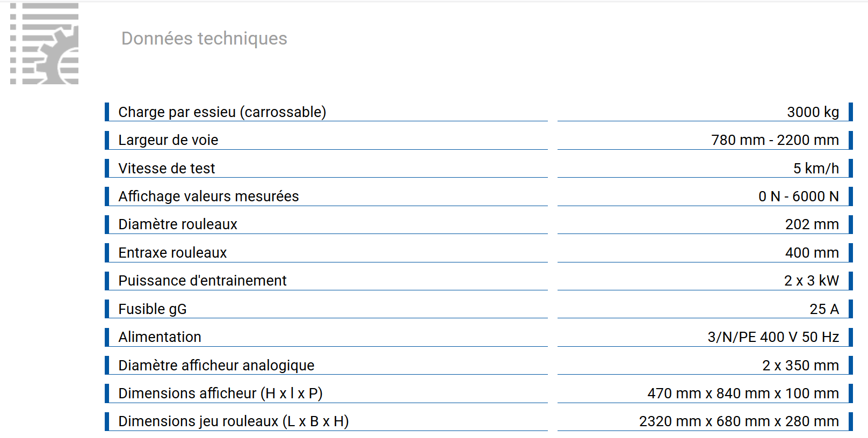Select the "Largeur de voie" row label
The image size is (868, 438).
click(x=168, y=140)
